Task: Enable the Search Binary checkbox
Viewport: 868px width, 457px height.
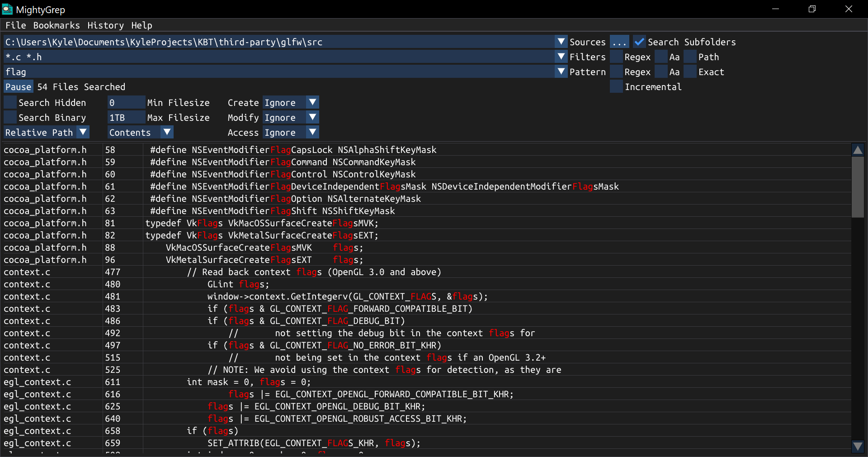Action: (x=10, y=118)
